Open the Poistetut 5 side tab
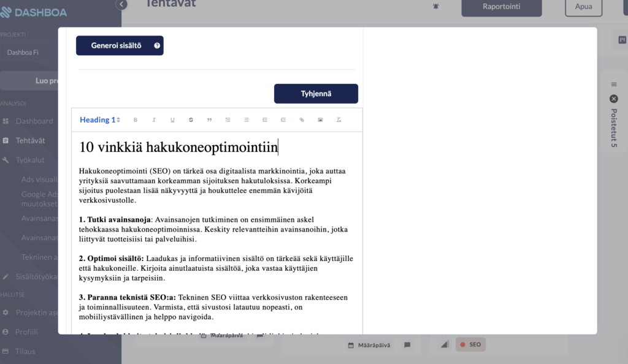 point(614,128)
